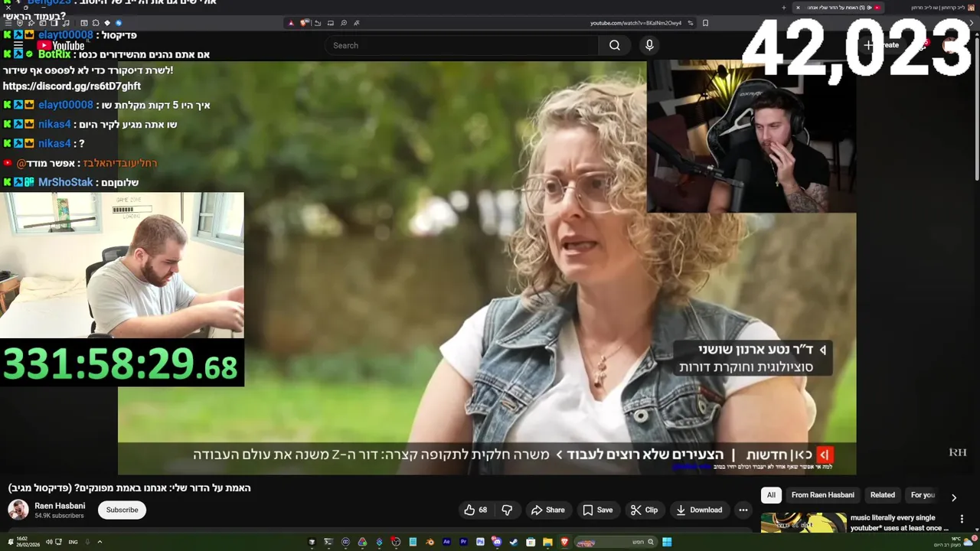Click the Raen Hasbani channel avatar

(x=18, y=510)
